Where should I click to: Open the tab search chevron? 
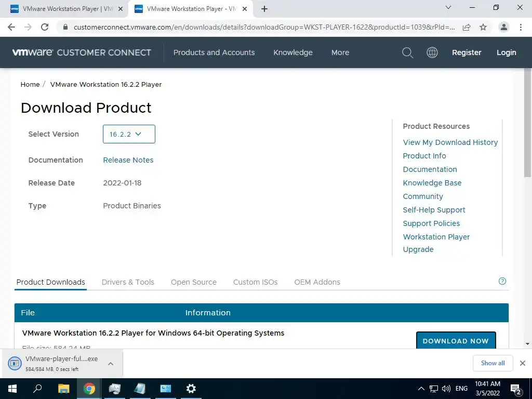[x=448, y=7]
